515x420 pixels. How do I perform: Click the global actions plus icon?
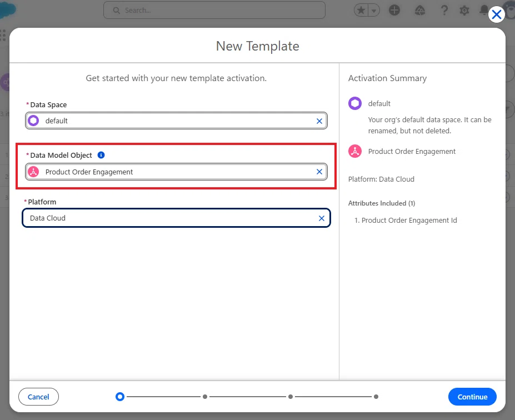pyautogui.click(x=394, y=10)
